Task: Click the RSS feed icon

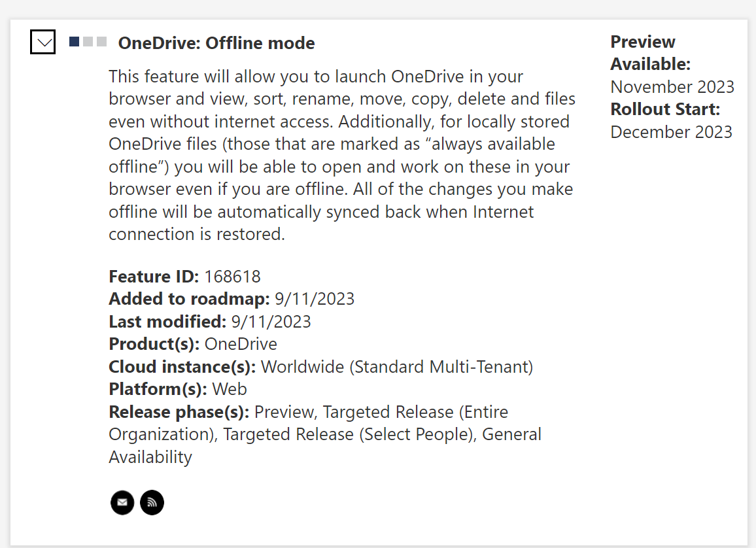Action: click(x=152, y=503)
